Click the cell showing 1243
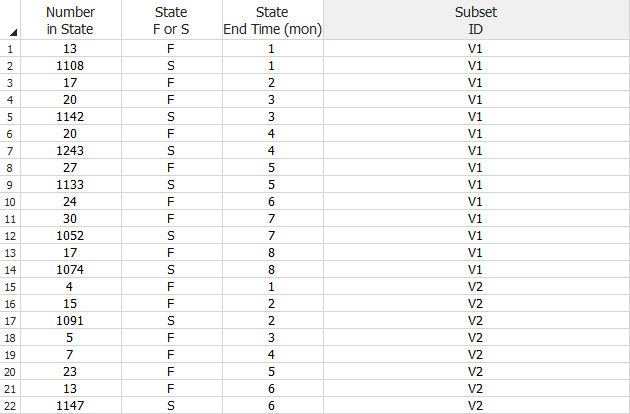Screen dimensions: 630x414 70,150
